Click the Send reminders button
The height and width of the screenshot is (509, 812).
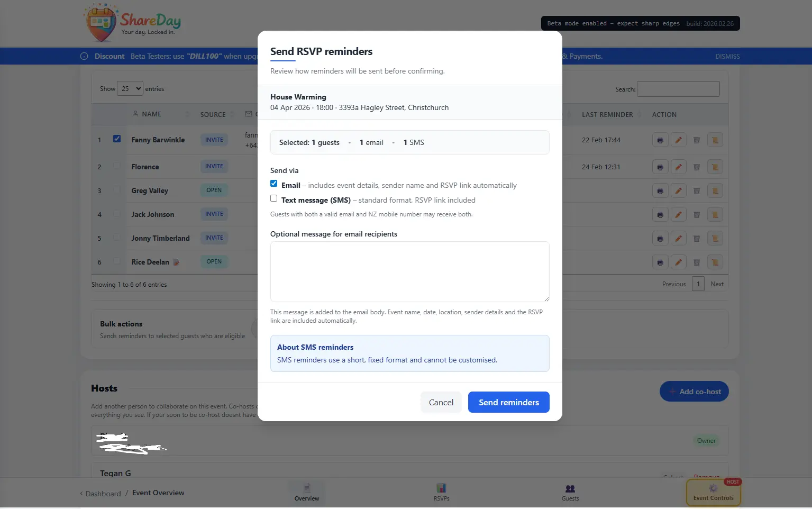tap(509, 402)
